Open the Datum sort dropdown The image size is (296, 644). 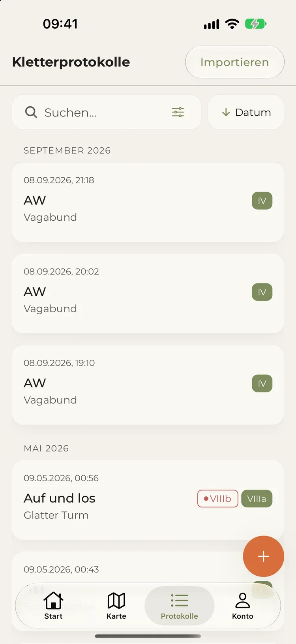pos(246,112)
